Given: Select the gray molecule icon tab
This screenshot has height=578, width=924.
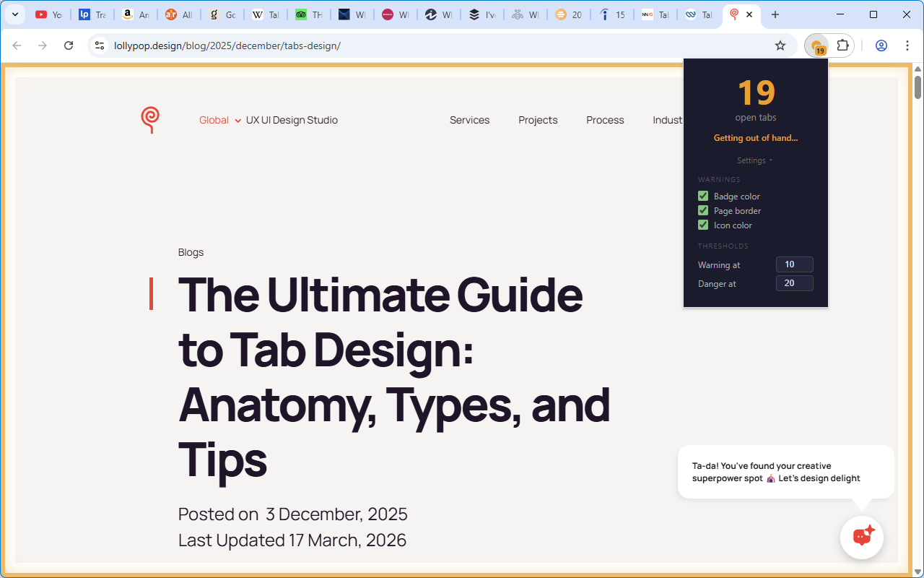Looking at the screenshot, I should point(525,14).
